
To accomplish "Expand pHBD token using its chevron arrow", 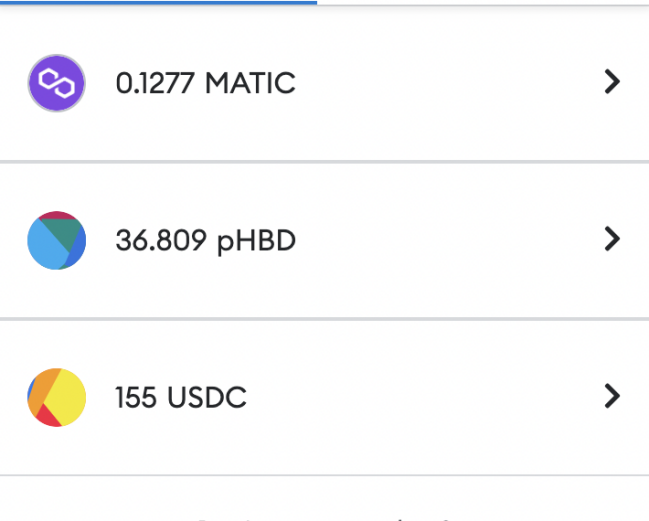I will [612, 239].
